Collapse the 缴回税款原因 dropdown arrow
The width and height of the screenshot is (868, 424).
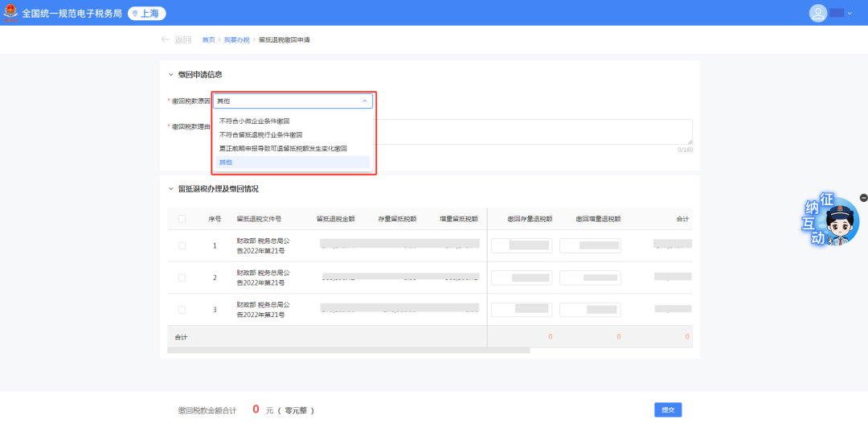click(364, 101)
